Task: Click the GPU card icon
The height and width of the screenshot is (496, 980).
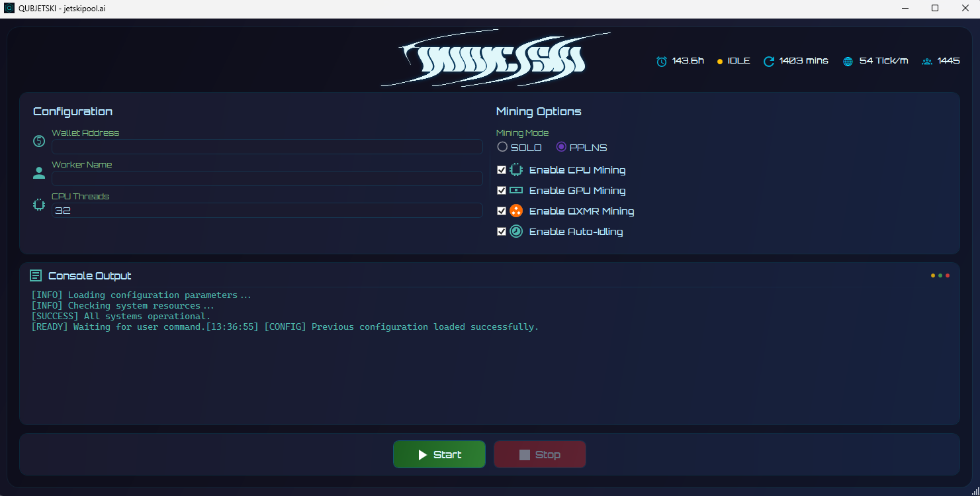Action: point(516,191)
